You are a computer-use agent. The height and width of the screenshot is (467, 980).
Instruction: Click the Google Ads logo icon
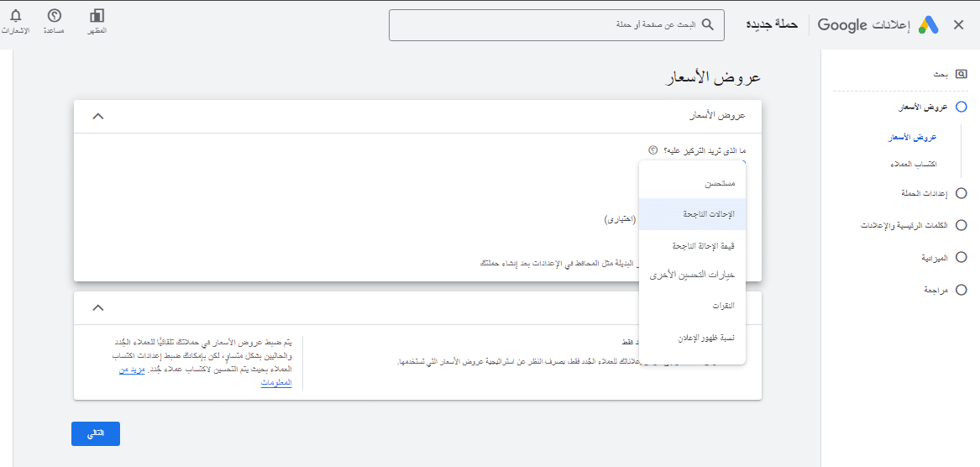tap(928, 25)
